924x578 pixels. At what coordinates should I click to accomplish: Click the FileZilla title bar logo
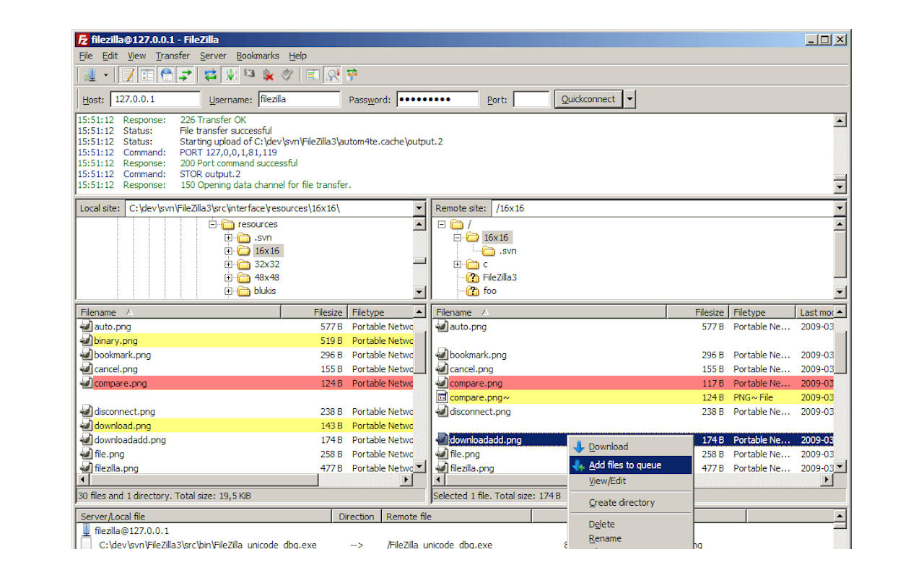click(x=83, y=40)
